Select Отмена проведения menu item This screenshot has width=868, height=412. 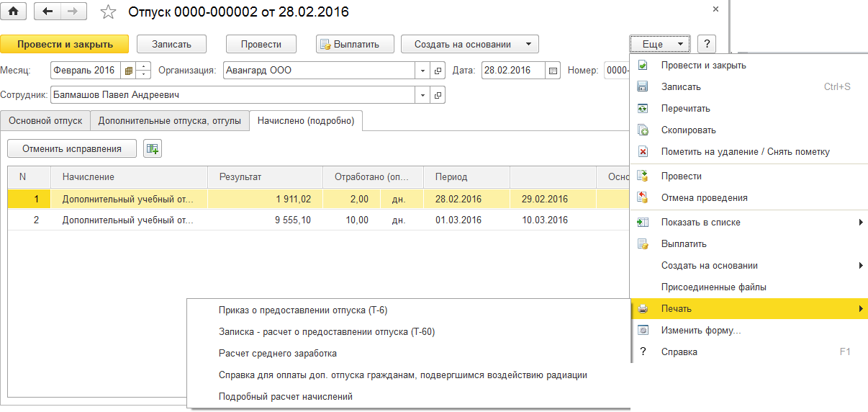pos(749,197)
